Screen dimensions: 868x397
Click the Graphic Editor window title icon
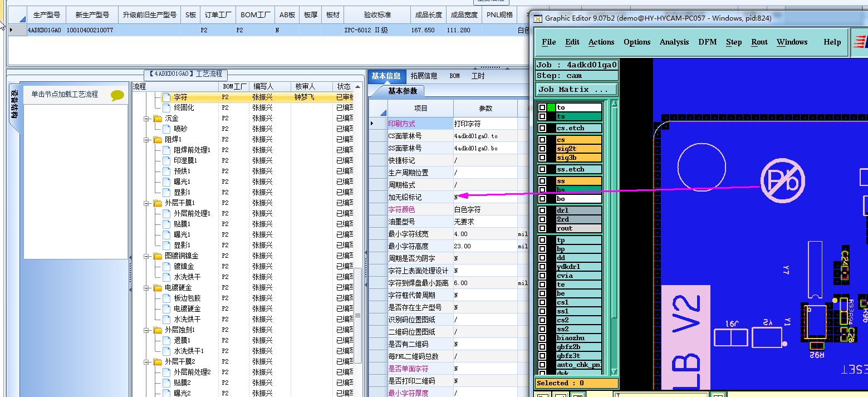(x=538, y=18)
